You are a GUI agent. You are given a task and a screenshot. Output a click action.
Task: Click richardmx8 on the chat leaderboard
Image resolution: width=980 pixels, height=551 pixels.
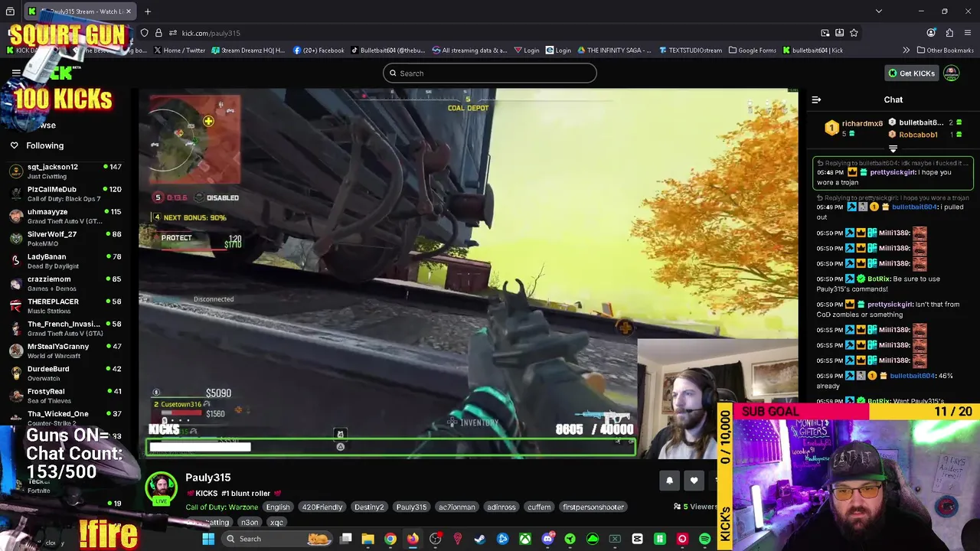(862, 123)
